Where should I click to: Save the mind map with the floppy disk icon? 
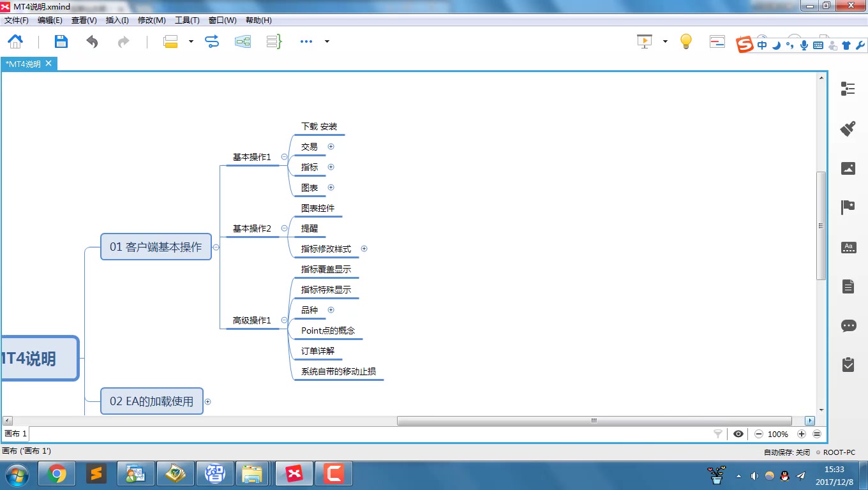point(61,41)
